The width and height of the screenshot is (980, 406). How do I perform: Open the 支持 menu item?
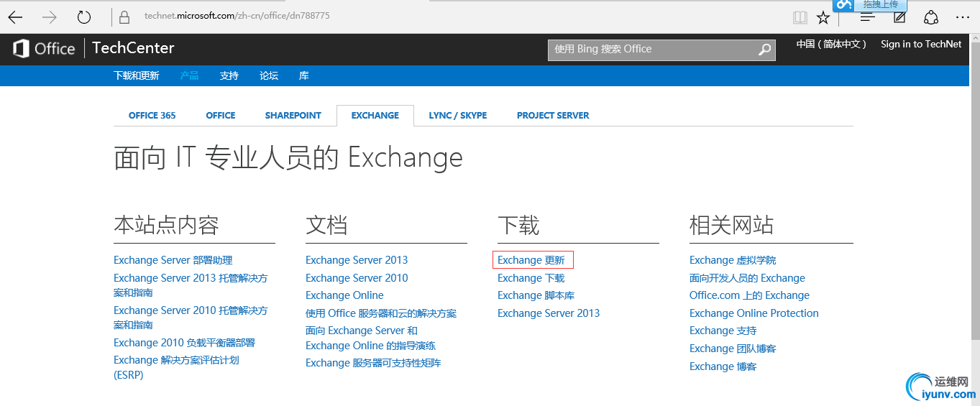(229, 75)
